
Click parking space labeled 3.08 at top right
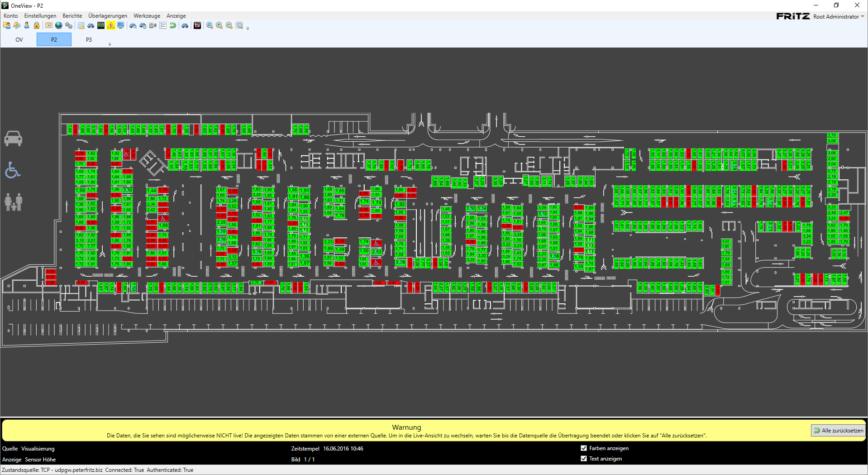point(832,141)
